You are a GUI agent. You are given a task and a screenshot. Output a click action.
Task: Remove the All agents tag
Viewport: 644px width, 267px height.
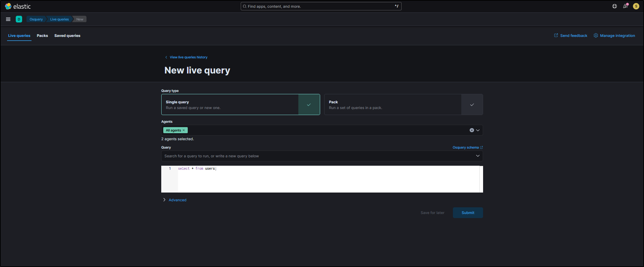point(184,130)
